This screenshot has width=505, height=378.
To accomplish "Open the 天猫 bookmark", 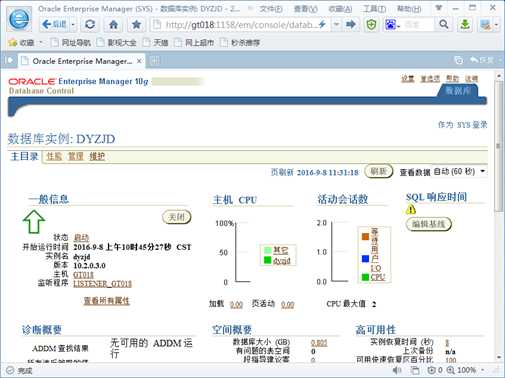I will click(x=155, y=43).
